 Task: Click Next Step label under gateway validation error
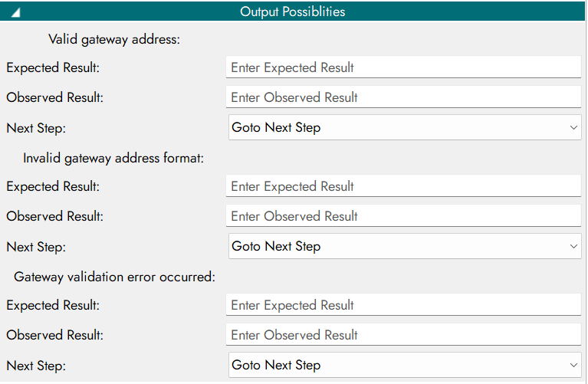tap(36, 365)
